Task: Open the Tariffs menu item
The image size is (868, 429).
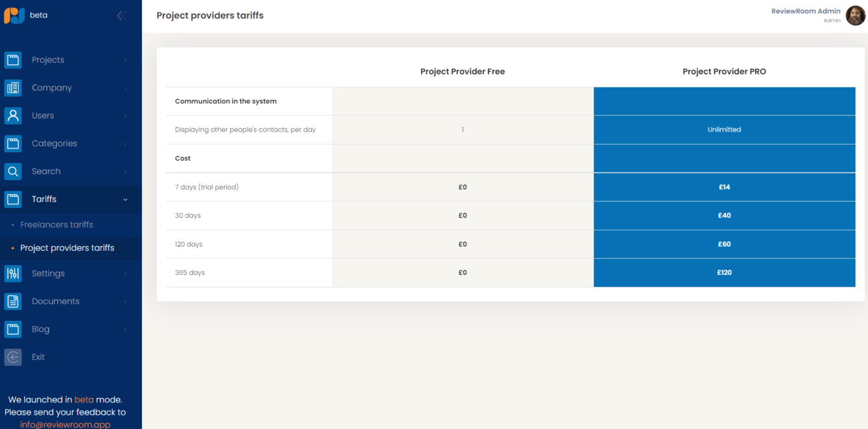Action: [44, 199]
